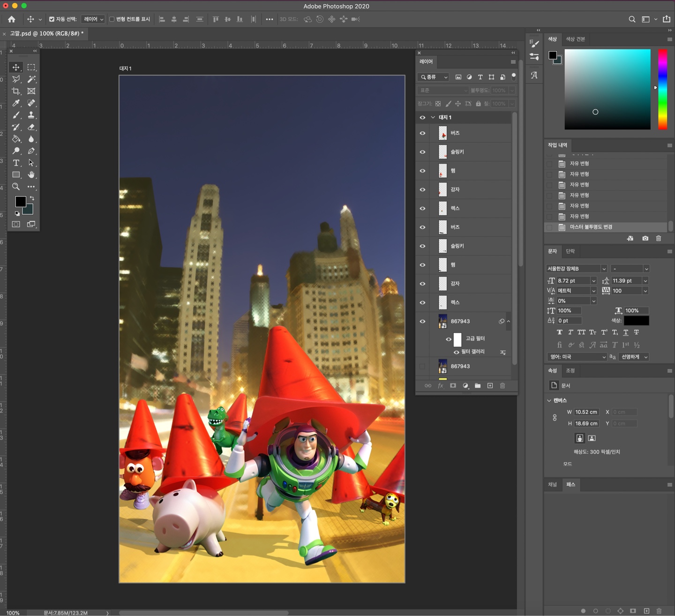The width and height of the screenshot is (675, 616).
Task: Select the Paint Bucket tool
Action: [16, 139]
